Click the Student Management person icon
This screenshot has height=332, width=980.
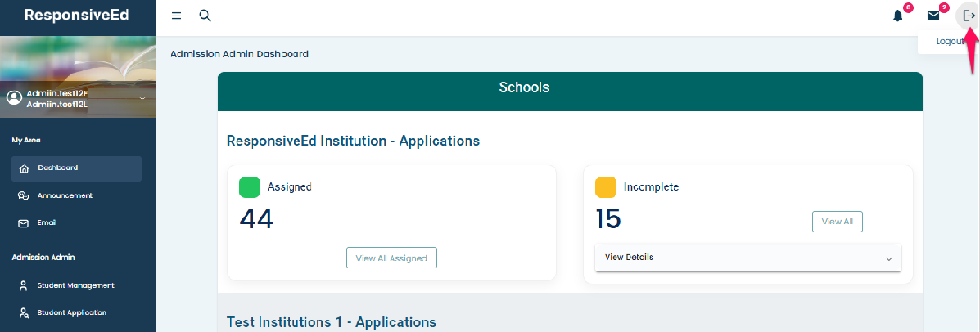tap(23, 285)
